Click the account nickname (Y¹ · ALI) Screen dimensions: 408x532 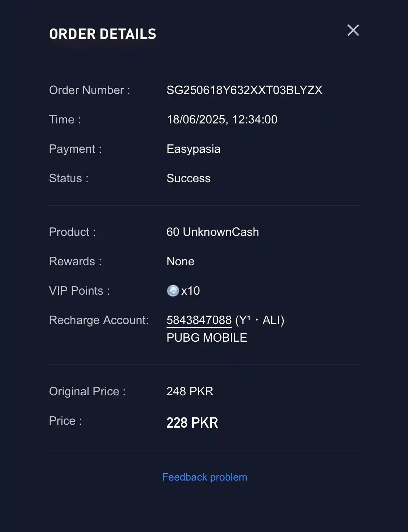[260, 320]
